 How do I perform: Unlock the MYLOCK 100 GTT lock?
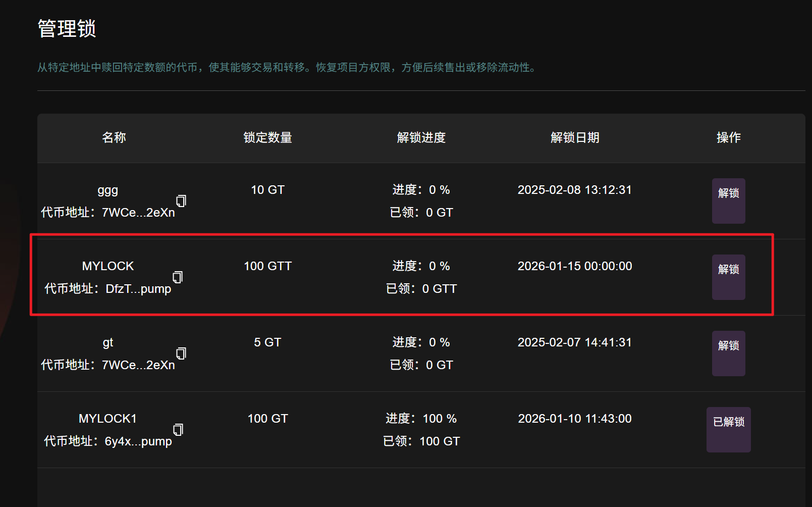pyautogui.click(x=728, y=277)
